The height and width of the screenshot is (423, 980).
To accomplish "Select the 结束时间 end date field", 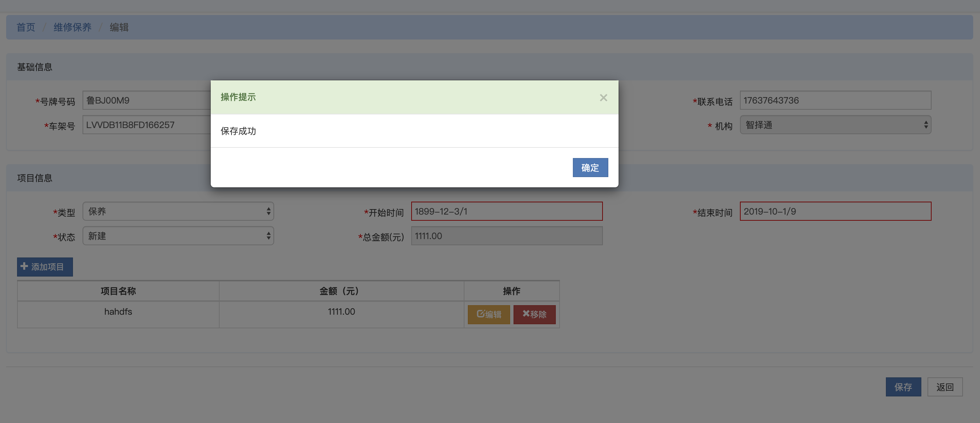I will [x=835, y=211].
